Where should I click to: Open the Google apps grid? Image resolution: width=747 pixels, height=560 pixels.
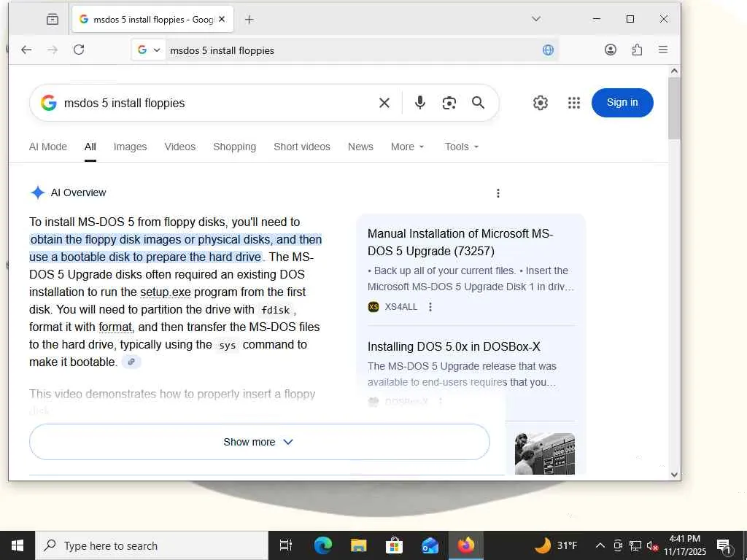click(574, 103)
